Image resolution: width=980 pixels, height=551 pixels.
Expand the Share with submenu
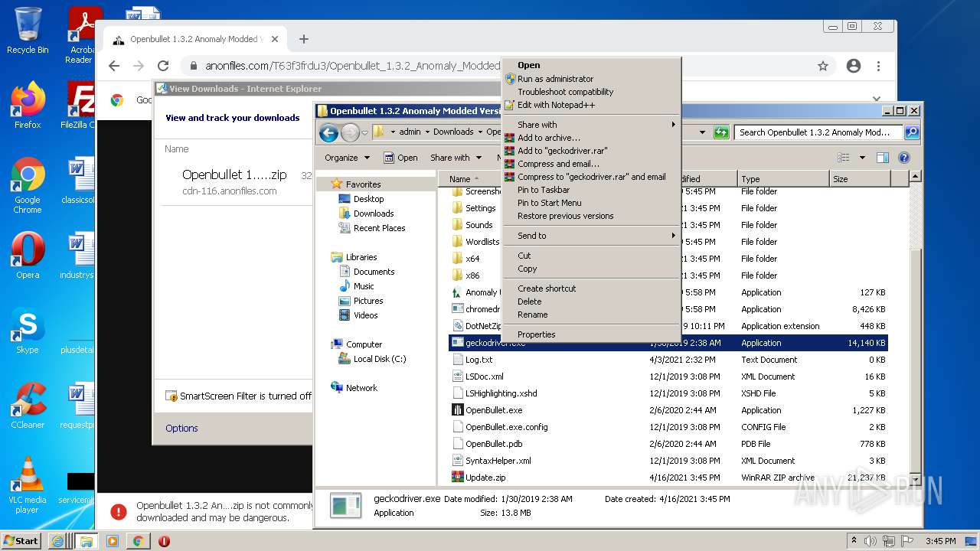(591, 125)
